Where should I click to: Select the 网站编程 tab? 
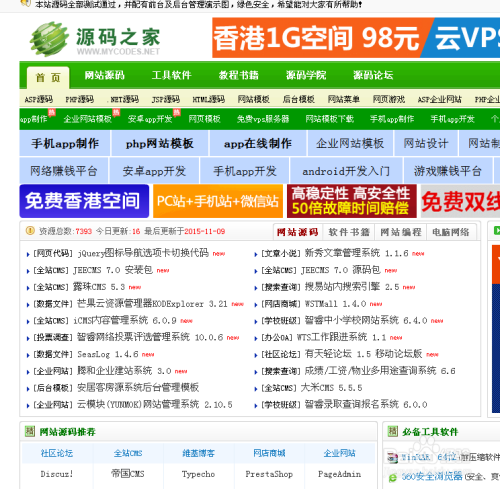click(x=401, y=232)
